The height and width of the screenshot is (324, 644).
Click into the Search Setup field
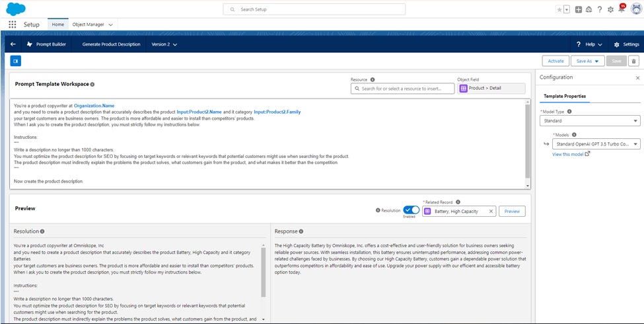click(314, 9)
